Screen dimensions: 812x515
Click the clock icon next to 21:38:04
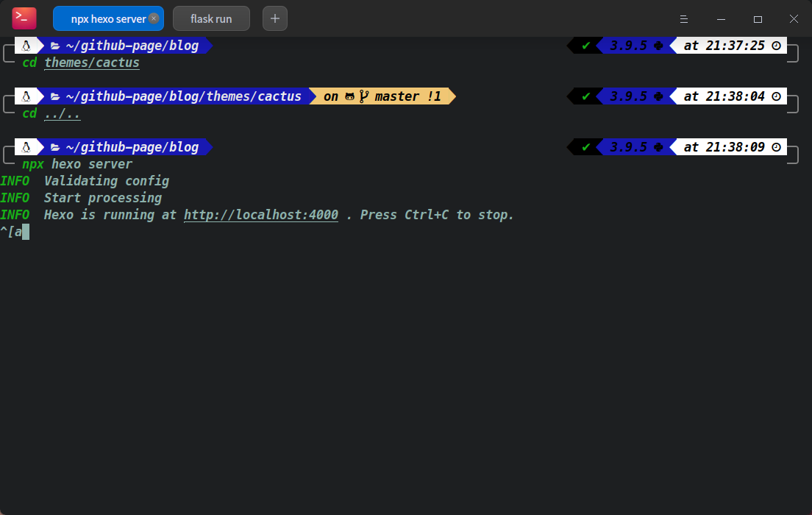coord(776,96)
